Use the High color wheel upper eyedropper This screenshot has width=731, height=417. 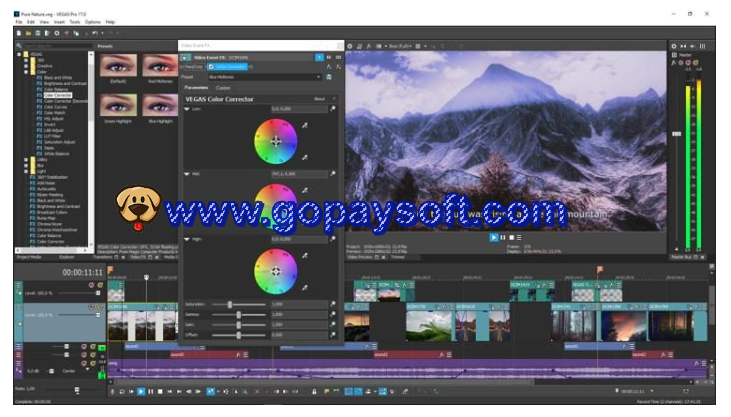[x=305, y=256]
